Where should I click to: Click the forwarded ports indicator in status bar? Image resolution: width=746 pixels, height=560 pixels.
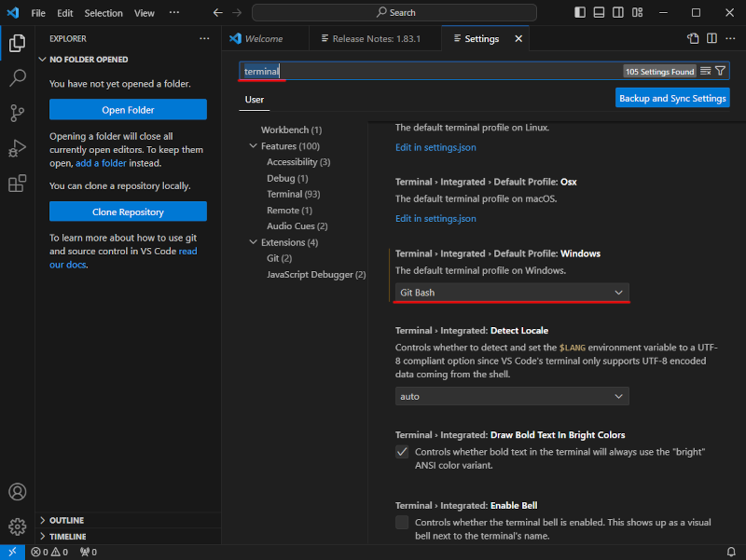(x=89, y=552)
